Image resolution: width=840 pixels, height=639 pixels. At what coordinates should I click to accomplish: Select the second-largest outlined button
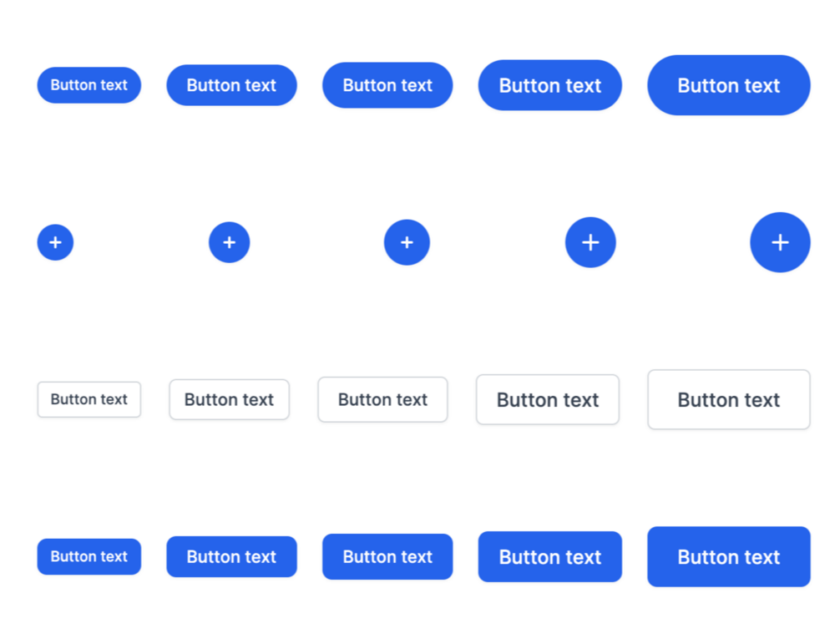[x=547, y=399]
